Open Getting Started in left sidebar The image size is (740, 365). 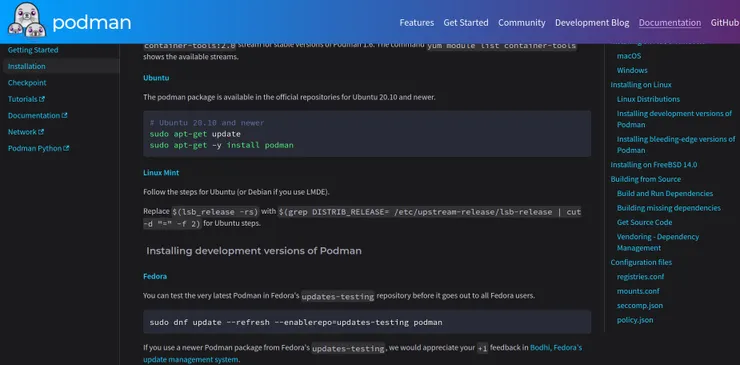point(33,50)
